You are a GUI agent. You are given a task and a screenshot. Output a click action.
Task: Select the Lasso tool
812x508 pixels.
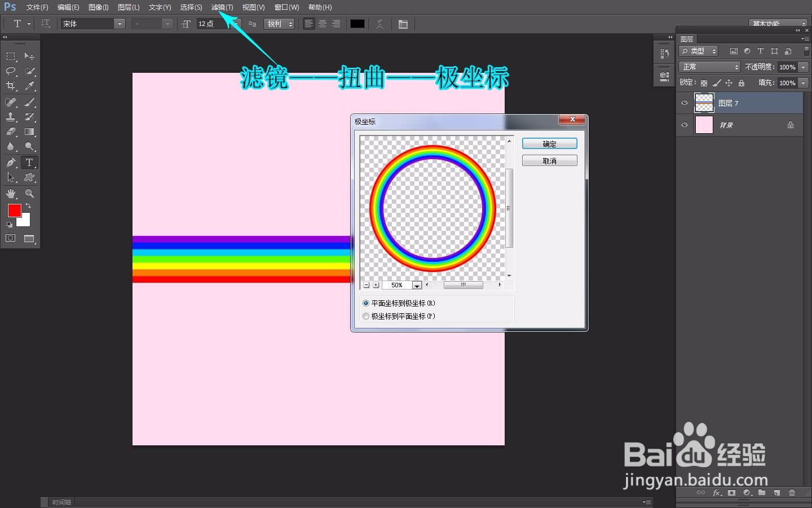pos(11,71)
